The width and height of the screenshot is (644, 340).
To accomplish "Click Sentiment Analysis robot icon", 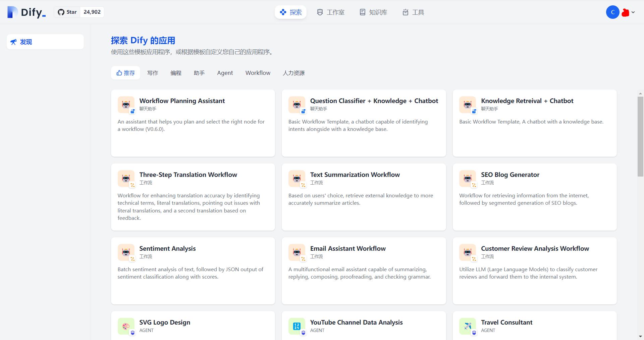I will (x=126, y=252).
